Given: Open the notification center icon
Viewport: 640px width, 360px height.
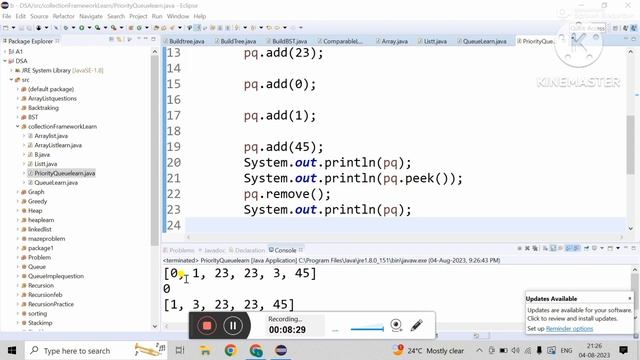Looking at the screenshot, I should point(623,350).
